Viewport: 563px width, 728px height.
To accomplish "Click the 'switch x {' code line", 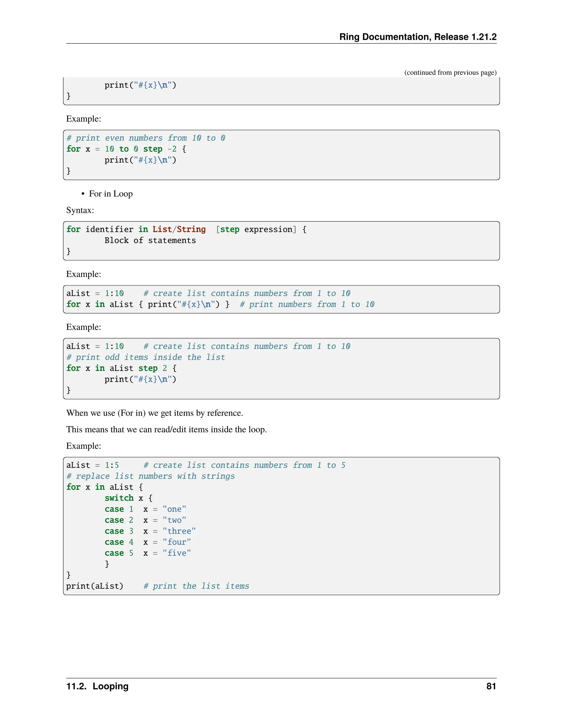I will pos(128,498).
